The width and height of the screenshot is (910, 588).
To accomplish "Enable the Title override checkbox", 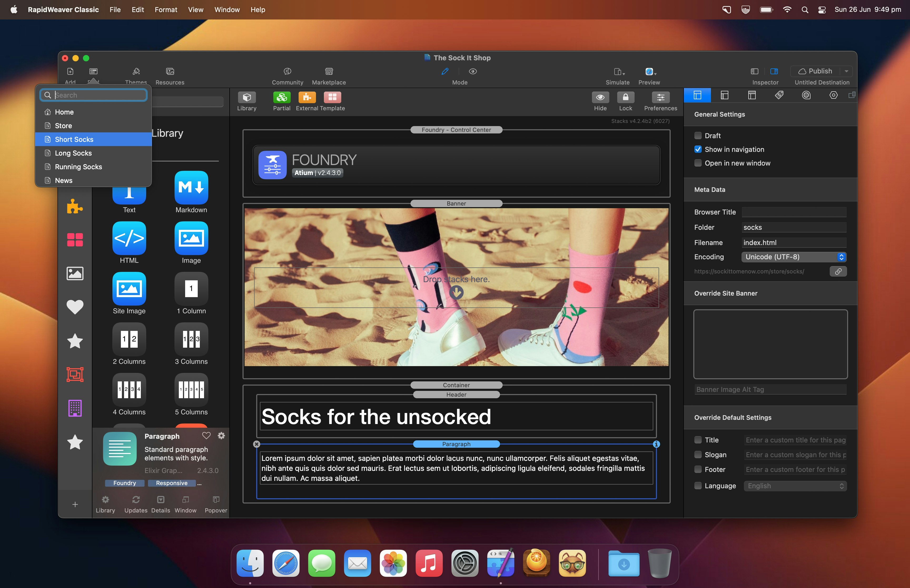I will 698,440.
